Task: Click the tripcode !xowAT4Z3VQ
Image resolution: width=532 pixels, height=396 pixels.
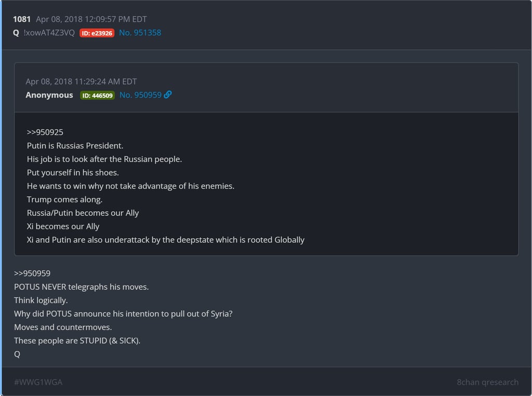Action: pyautogui.click(x=49, y=33)
